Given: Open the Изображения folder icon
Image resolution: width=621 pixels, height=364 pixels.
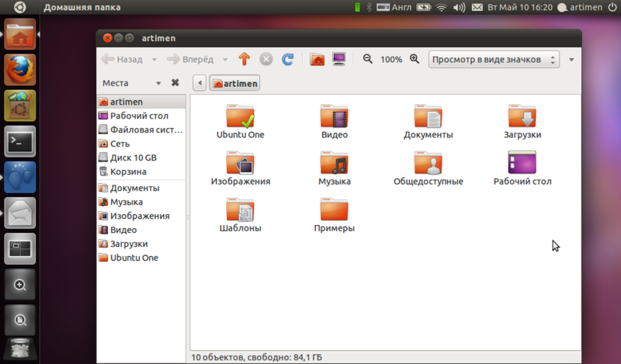Looking at the screenshot, I should (x=241, y=163).
